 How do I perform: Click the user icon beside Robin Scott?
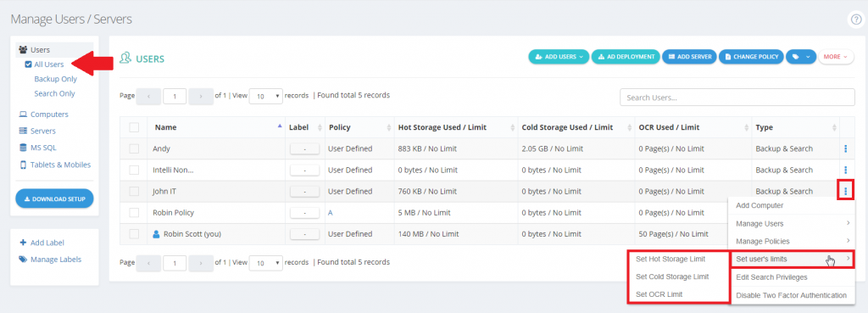click(x=156, y=234)
